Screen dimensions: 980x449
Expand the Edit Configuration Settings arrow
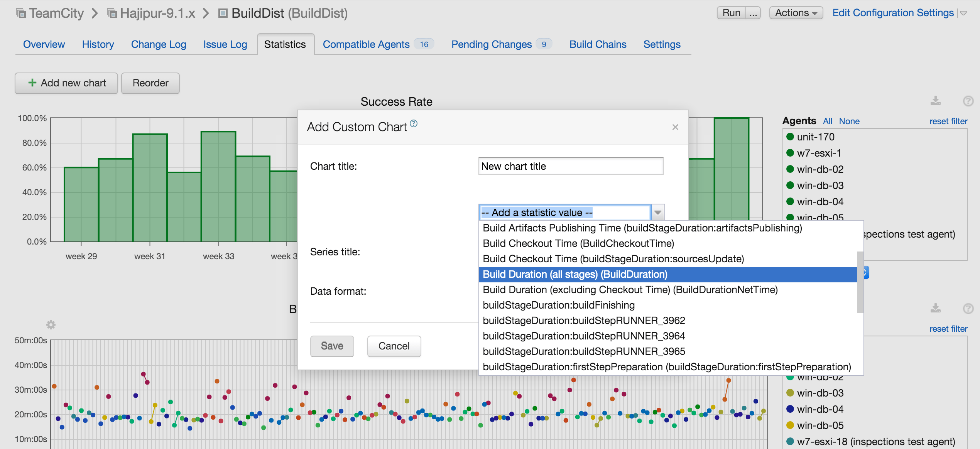964,13
